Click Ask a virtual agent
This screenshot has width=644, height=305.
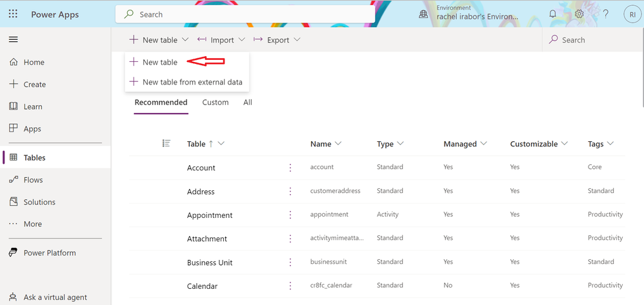[55, 297]
